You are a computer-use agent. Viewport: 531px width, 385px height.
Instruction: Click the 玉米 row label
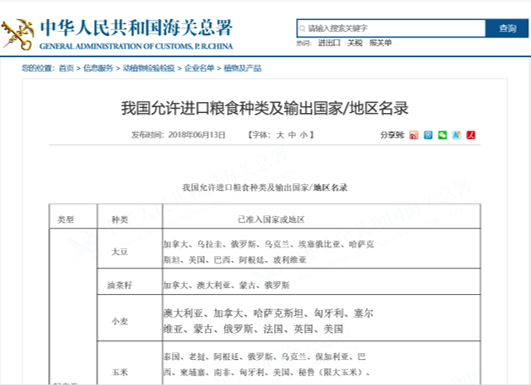(x=120, y=372)
